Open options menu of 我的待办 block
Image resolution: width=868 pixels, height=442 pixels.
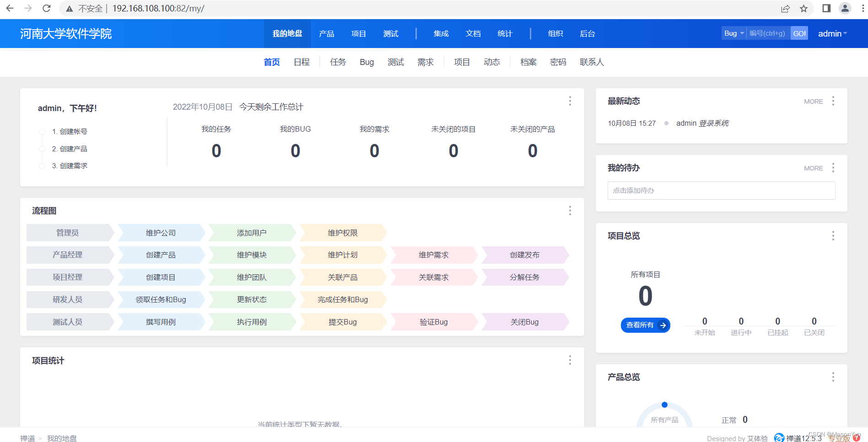pos(833,168)
